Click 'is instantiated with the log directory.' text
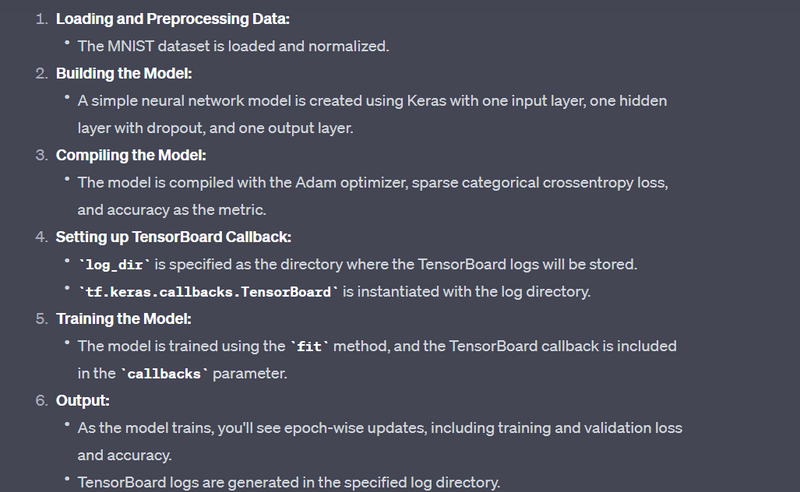Viewport: 800px width, 492px height. pos(466,291)
